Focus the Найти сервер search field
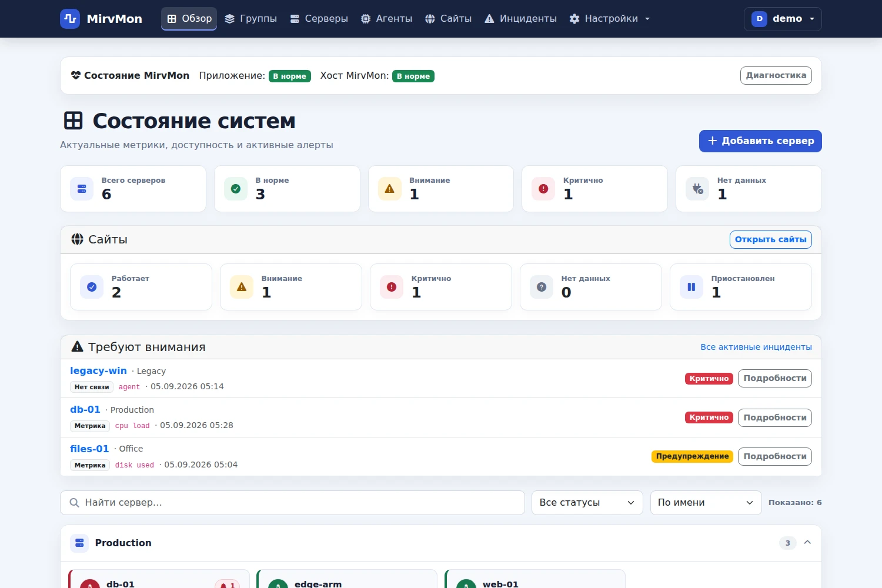The height and width of the screenshot is (588, 882). pyautogui.click(x=292, y=503)
